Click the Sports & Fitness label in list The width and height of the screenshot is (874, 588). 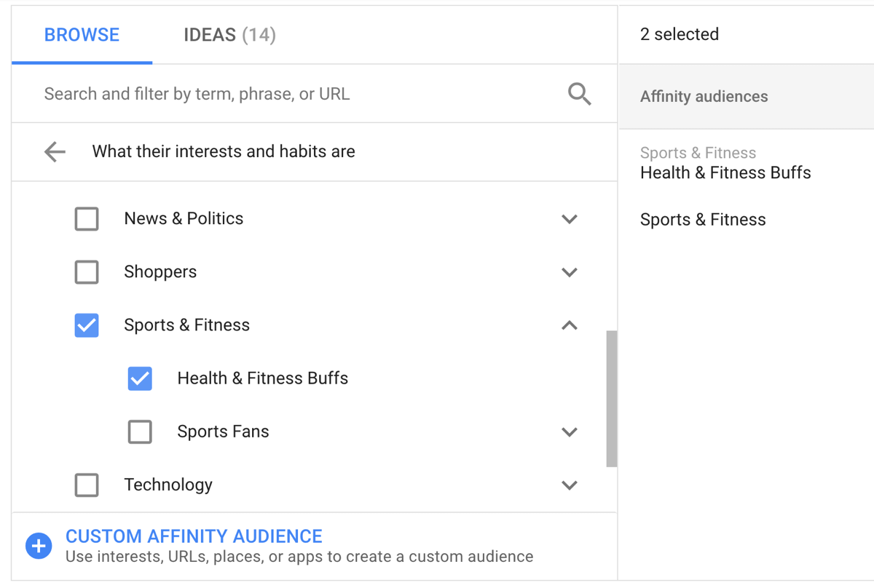click(186, 325)
